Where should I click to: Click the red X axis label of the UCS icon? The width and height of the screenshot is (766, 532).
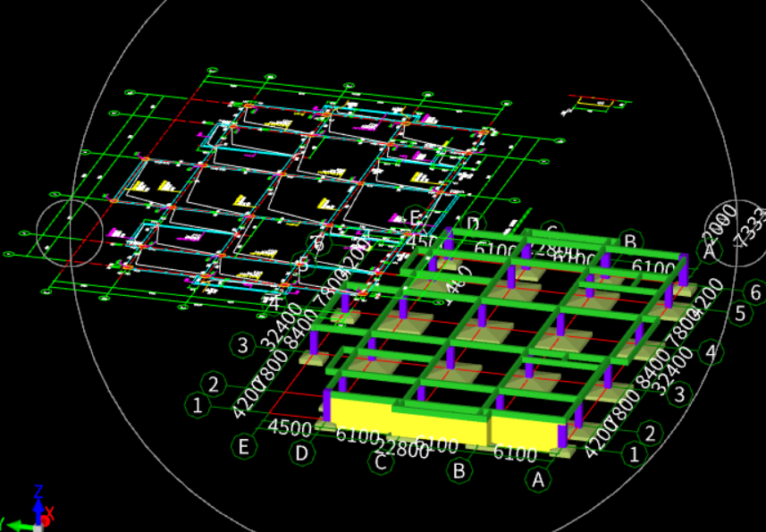pos(50,513)
